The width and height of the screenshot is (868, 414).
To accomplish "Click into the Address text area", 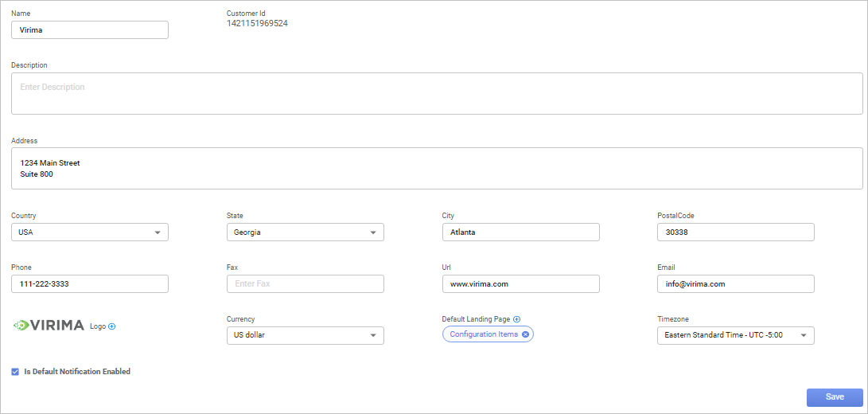I will (436, 168).
